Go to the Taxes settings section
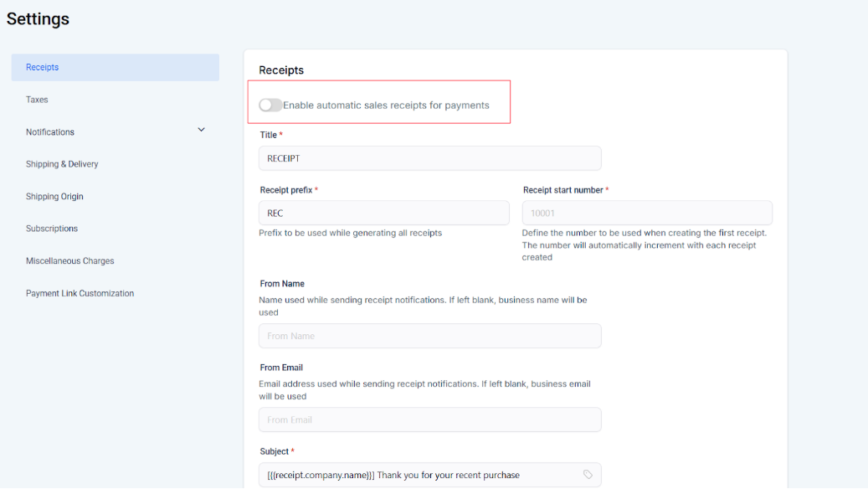The width and height of the screenshot is (868, 489). click(37, 100)
